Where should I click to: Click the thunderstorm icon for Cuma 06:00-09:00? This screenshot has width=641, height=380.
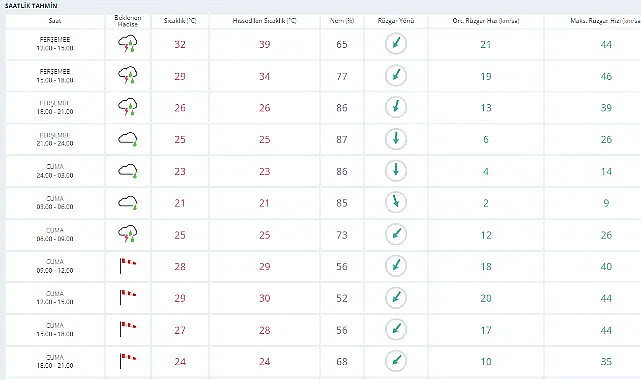click(128, 234)
